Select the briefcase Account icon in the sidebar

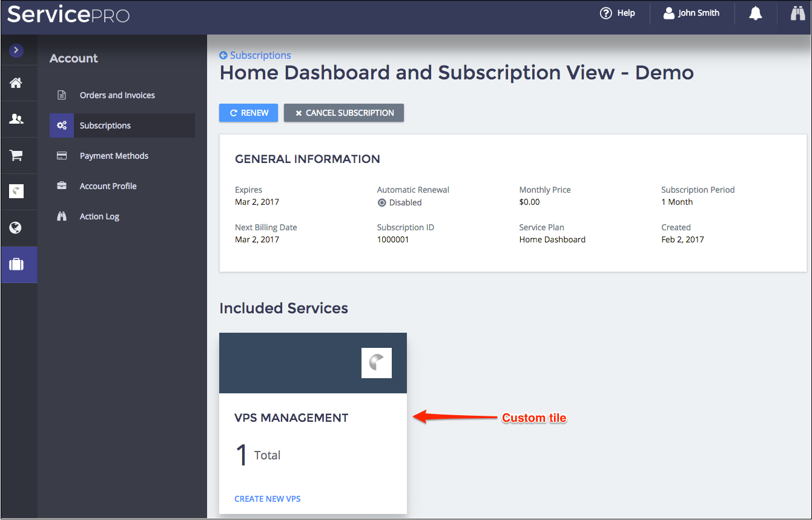16,265
